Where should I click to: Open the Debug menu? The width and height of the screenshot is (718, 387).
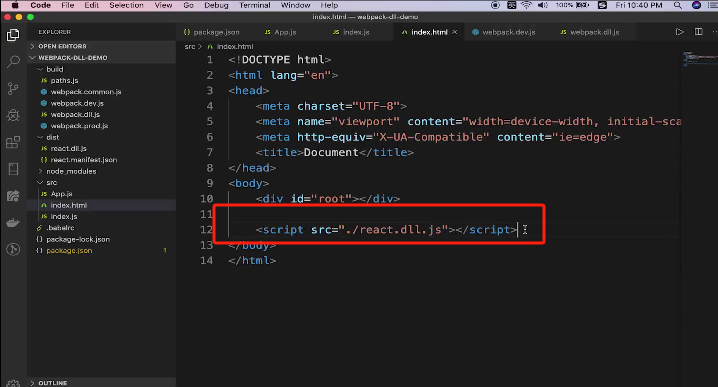(216, 5)
